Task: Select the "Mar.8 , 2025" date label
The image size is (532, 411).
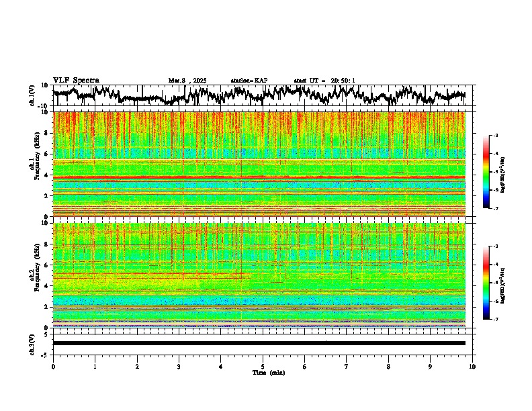Action: 187,81
